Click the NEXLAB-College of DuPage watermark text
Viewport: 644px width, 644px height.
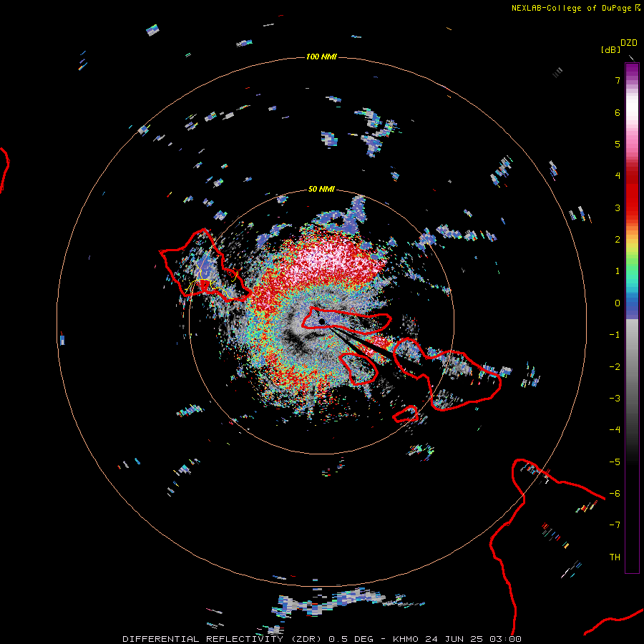click(572, 8)
